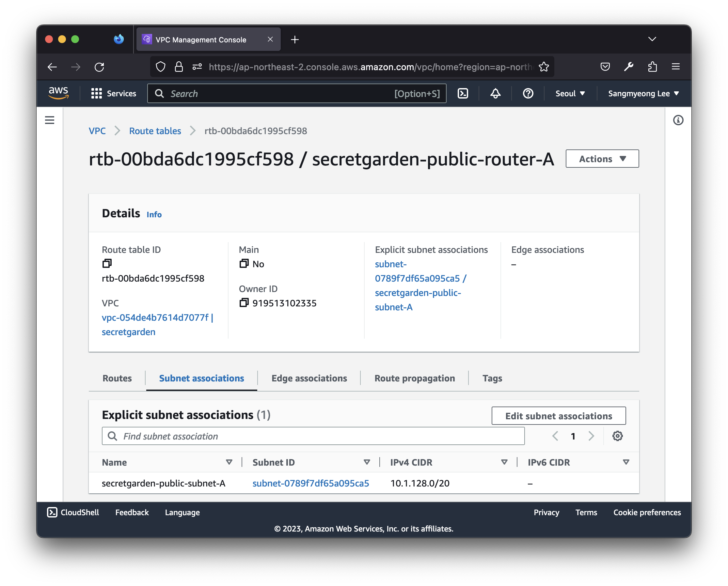Select the 10.1.128.0/20 cell

420,483
